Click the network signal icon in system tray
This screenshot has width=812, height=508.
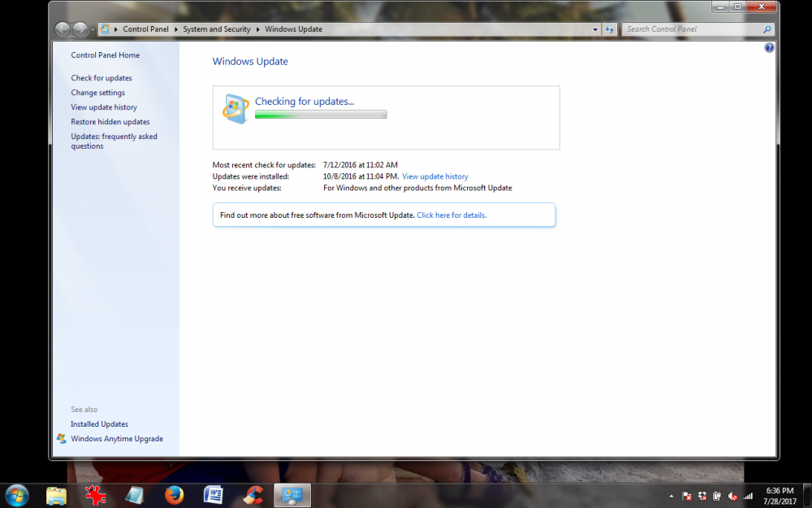[x=747, y=496]
